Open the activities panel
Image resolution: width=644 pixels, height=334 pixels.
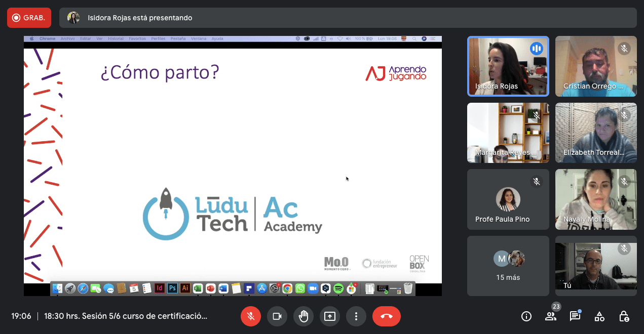(599, 316)
